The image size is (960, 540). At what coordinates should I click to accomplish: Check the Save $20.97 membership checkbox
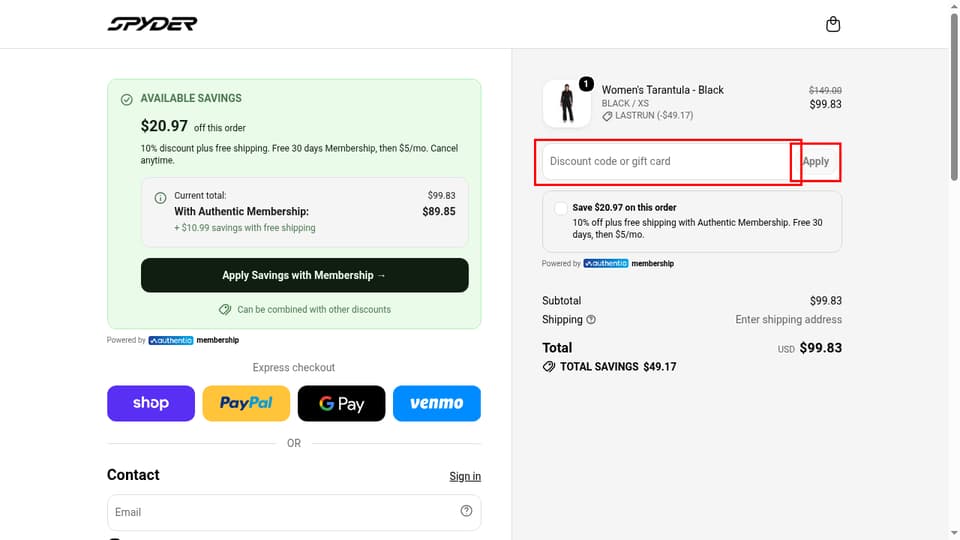point(560,208)
